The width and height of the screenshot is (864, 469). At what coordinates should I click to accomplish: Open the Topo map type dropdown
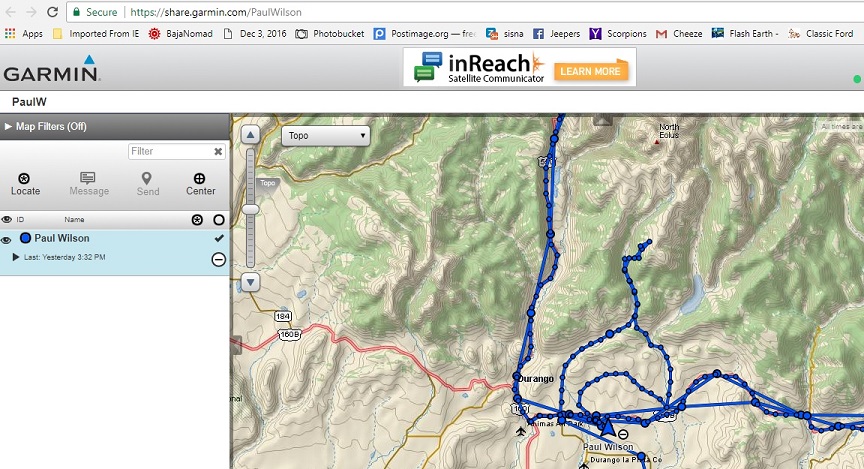tap(325, 135)
